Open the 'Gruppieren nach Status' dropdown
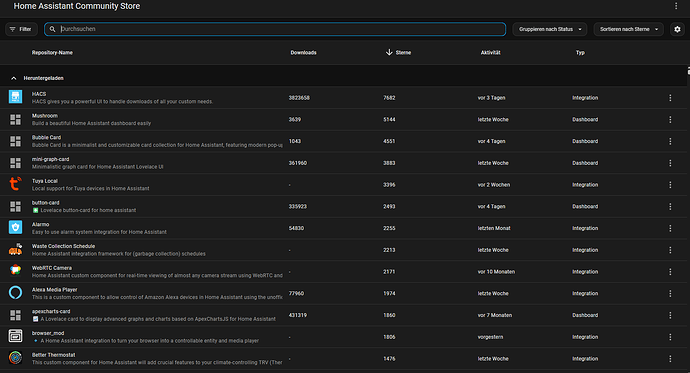This screenshot has width=690, height=373. 550,29
